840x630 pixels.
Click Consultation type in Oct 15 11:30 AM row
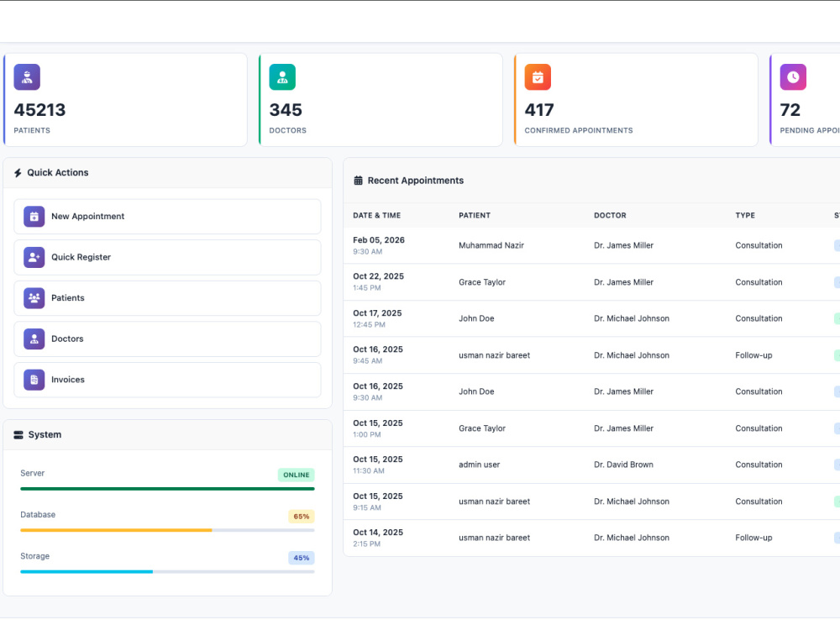click(x=759, y=465)
